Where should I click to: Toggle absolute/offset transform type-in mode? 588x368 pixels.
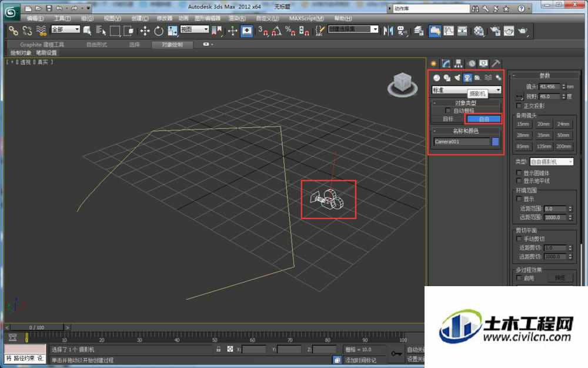click(230, 349)
